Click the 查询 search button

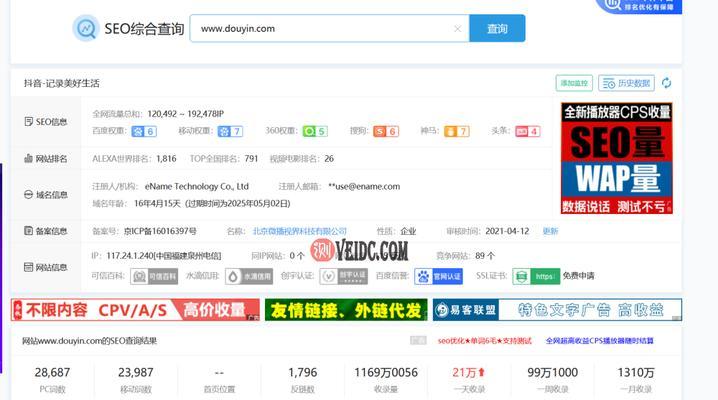click(497, 28)
